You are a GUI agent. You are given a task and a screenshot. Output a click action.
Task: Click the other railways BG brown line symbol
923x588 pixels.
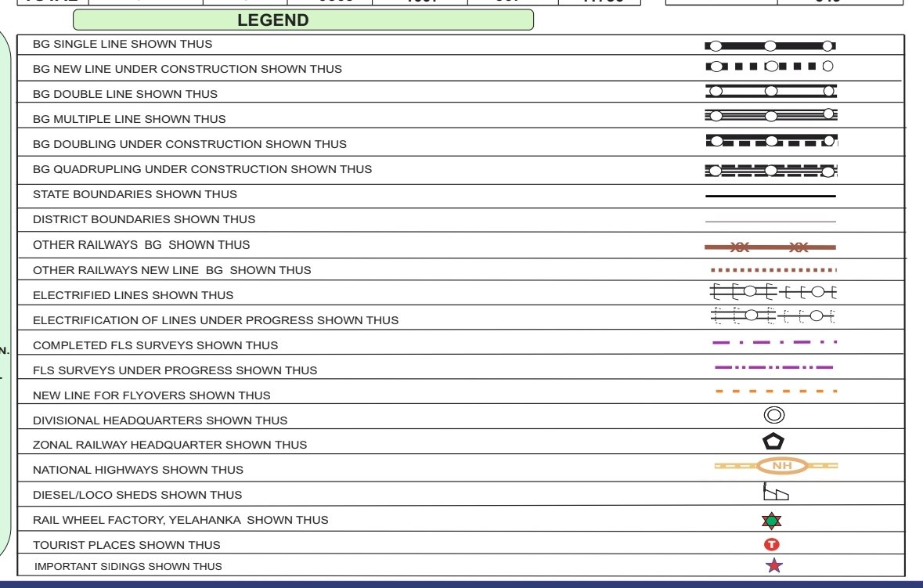(770, 247)
